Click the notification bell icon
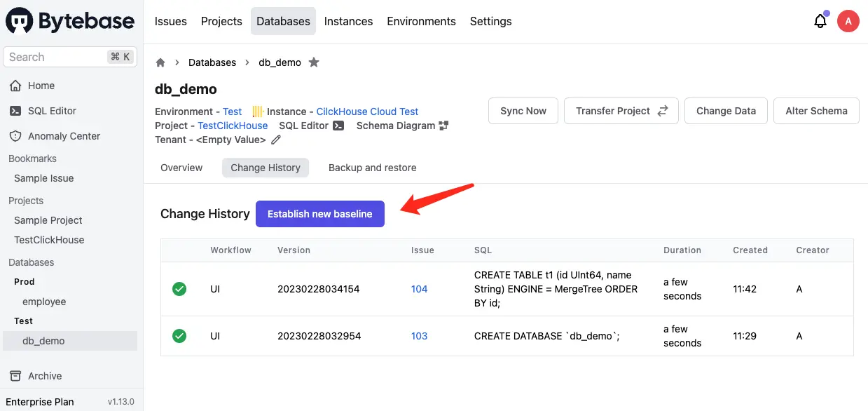 820,21
